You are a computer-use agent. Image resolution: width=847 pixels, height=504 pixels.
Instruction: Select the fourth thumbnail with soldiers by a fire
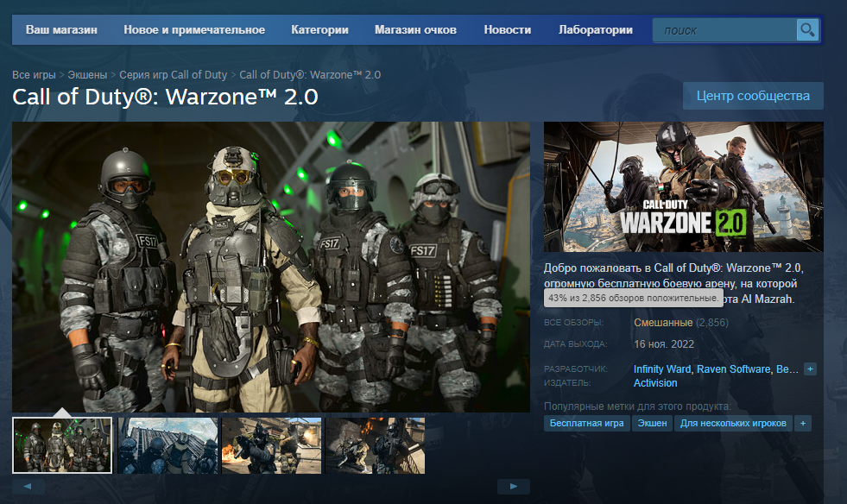coord(375,445)
